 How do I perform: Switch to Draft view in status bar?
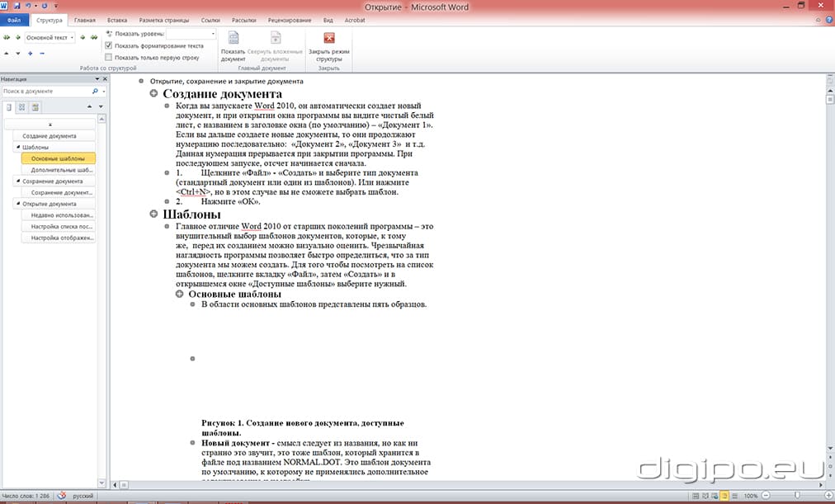click(736, 496)
